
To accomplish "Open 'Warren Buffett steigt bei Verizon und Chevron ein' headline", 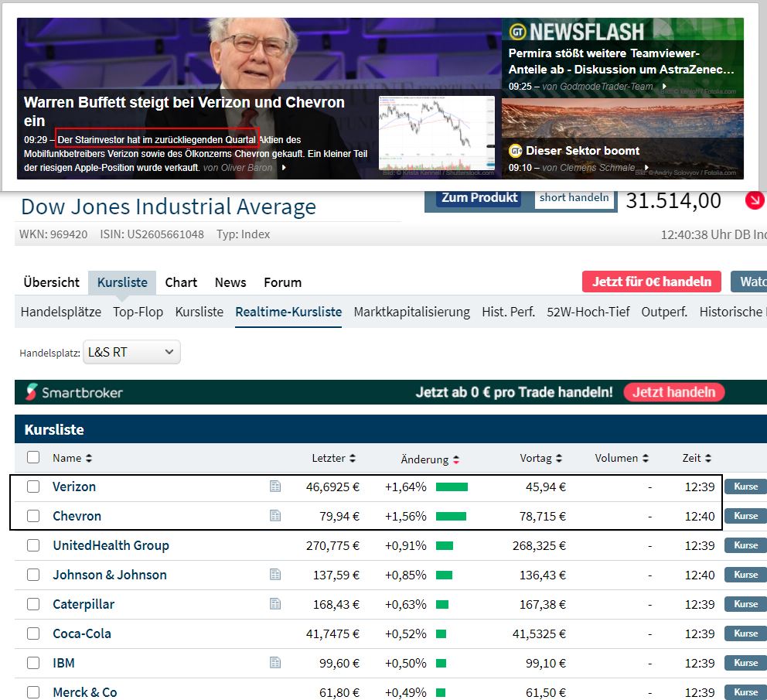I will pos(185,111).
